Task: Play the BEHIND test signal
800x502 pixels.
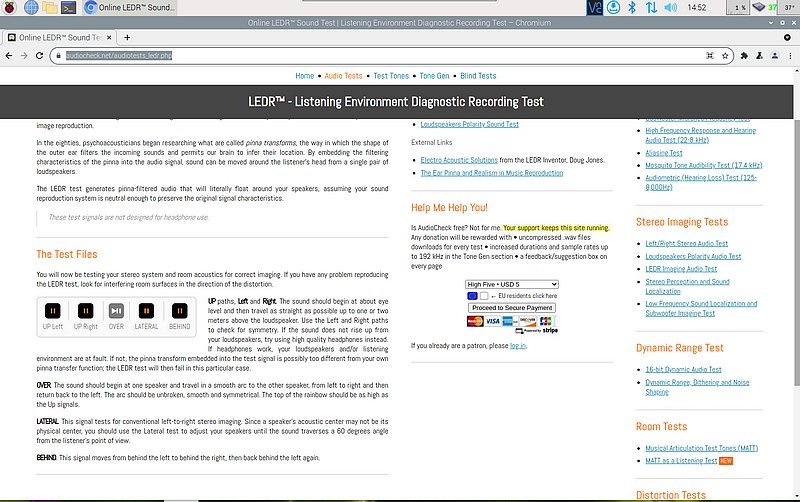Action: pyautogui.click(x=179, y=311)
